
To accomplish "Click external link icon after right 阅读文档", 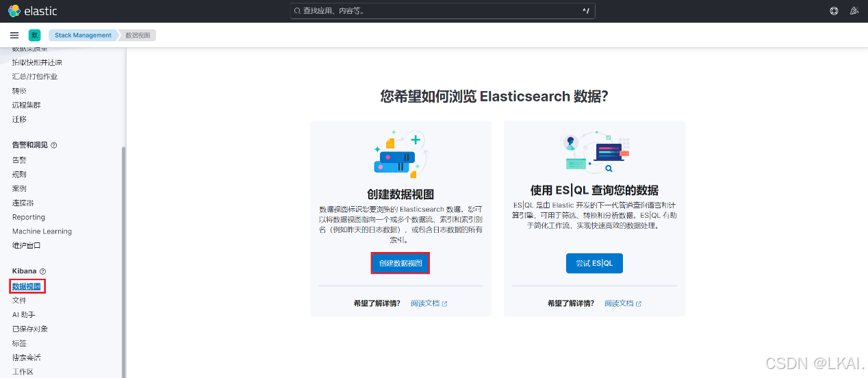I will pos(639,303).
